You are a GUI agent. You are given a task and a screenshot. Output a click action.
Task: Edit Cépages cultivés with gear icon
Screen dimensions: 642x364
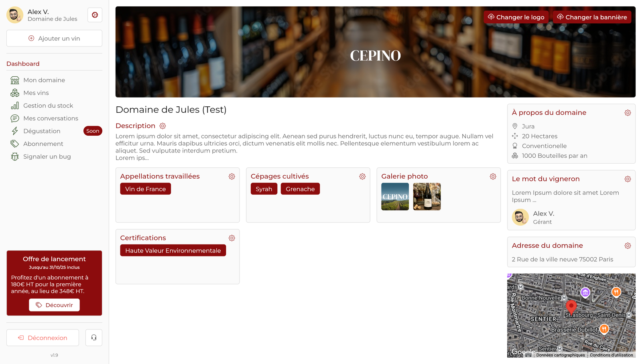click(362, 177)
